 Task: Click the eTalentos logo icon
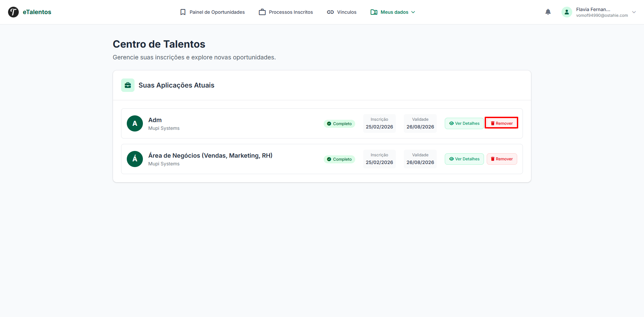[x=13, y=12]
